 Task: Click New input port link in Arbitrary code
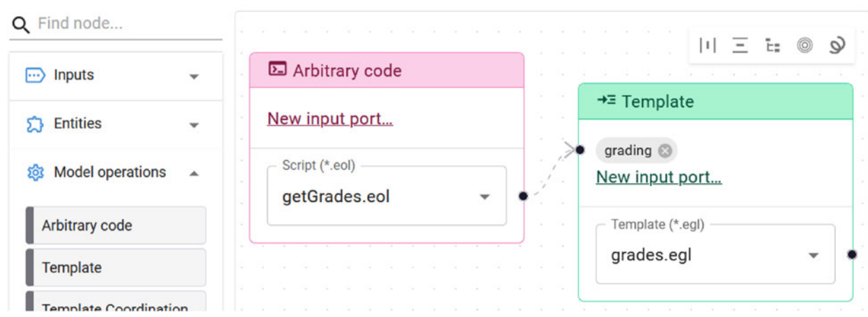[330, 119]
